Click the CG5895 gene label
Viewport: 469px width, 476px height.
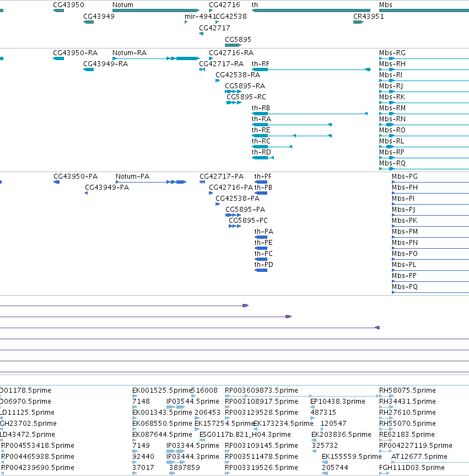(x=238, y=40)
